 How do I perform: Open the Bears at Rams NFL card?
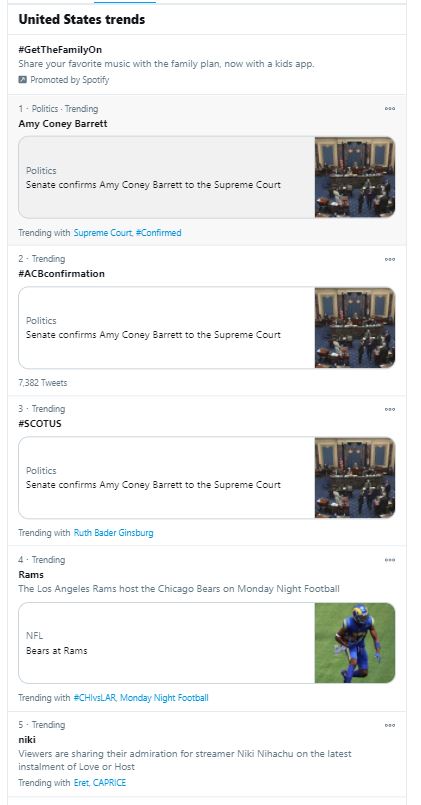[x=207, y=643]
